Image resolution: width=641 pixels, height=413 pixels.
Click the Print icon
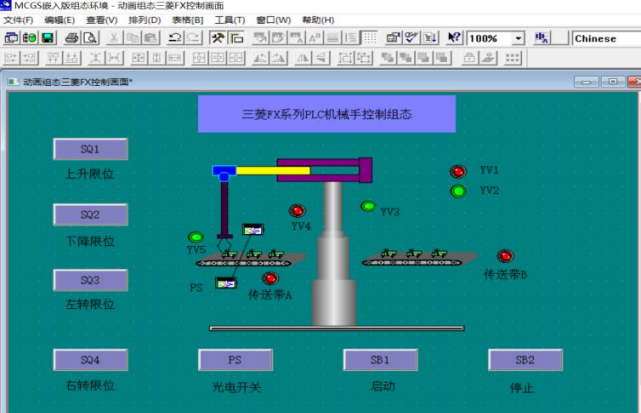(72, 38)
